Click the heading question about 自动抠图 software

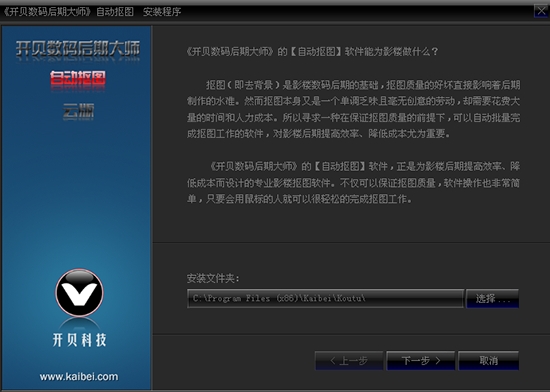click(x=313, y=52)
